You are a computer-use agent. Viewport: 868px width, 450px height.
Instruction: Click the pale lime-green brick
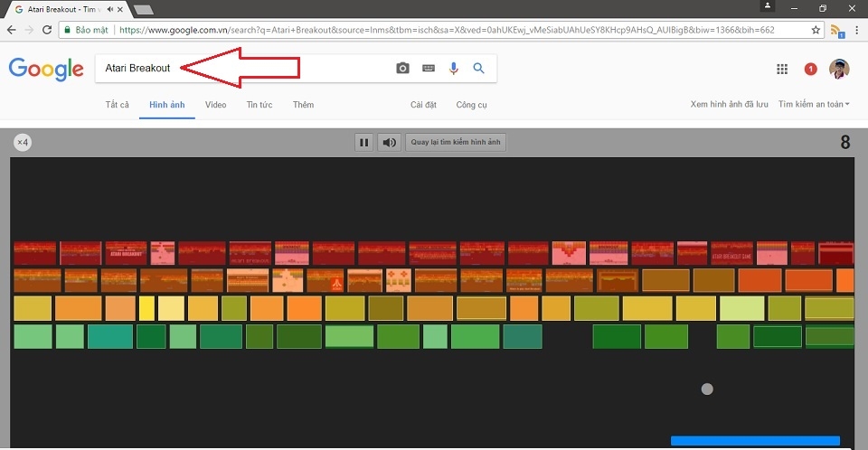[x=741, y=308]
